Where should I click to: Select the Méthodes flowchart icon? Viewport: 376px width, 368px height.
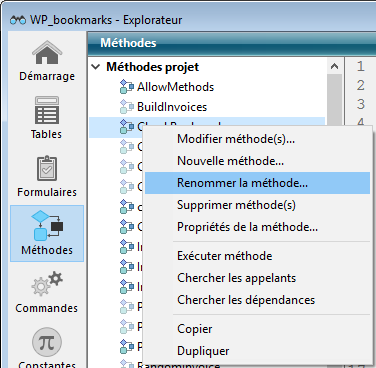coord(47,226)
